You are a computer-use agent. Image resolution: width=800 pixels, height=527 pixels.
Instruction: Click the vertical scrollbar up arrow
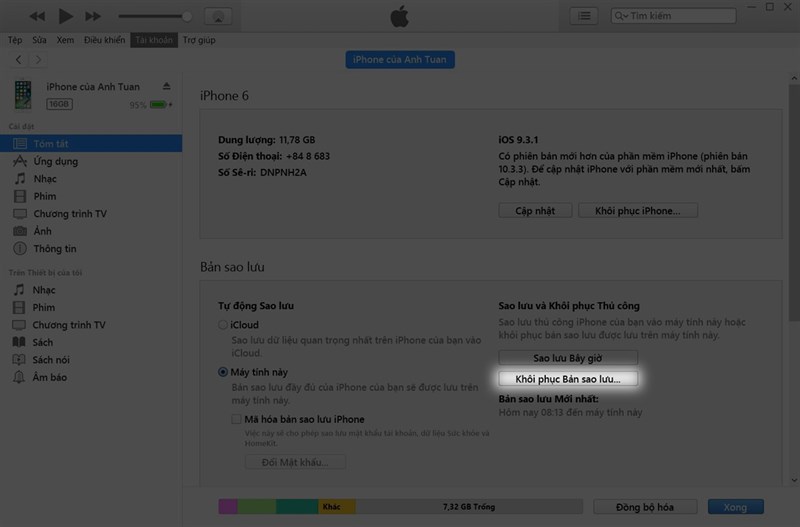click(x=794, y=78)
